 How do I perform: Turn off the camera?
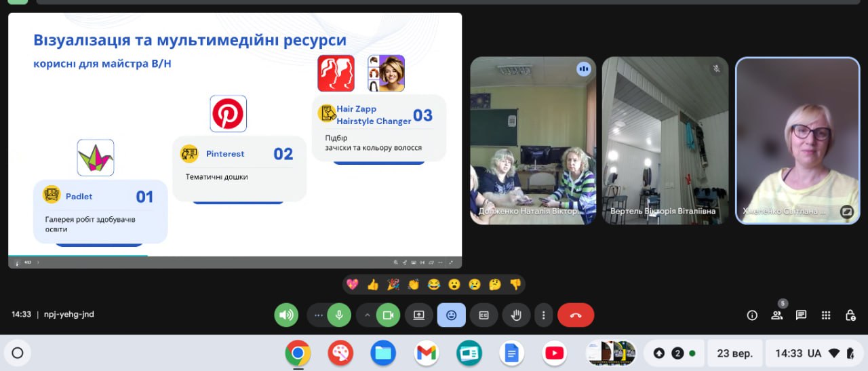tap(388, 315)
